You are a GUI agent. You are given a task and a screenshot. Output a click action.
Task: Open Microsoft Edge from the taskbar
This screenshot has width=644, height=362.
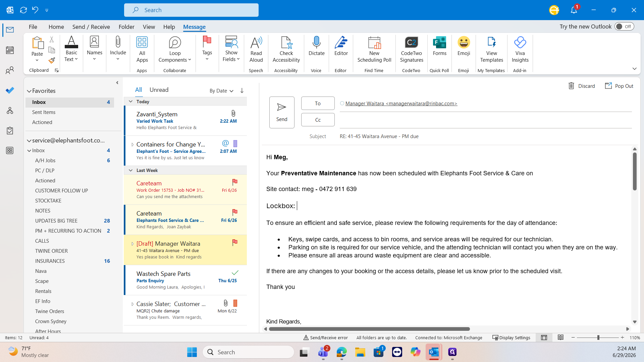(341, 352)
